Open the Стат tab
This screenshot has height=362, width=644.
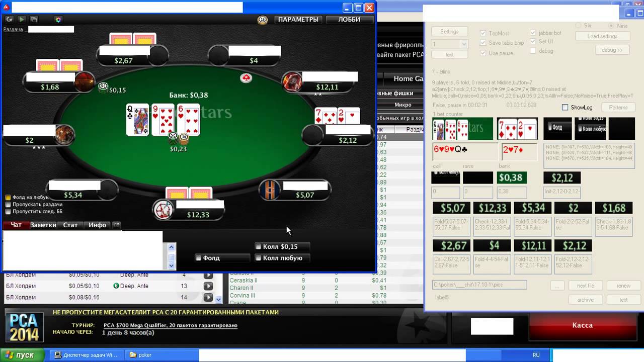(x=70, y=225)
